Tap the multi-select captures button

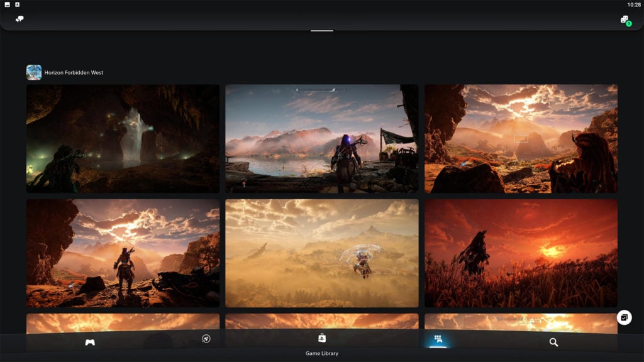(624, 317)
